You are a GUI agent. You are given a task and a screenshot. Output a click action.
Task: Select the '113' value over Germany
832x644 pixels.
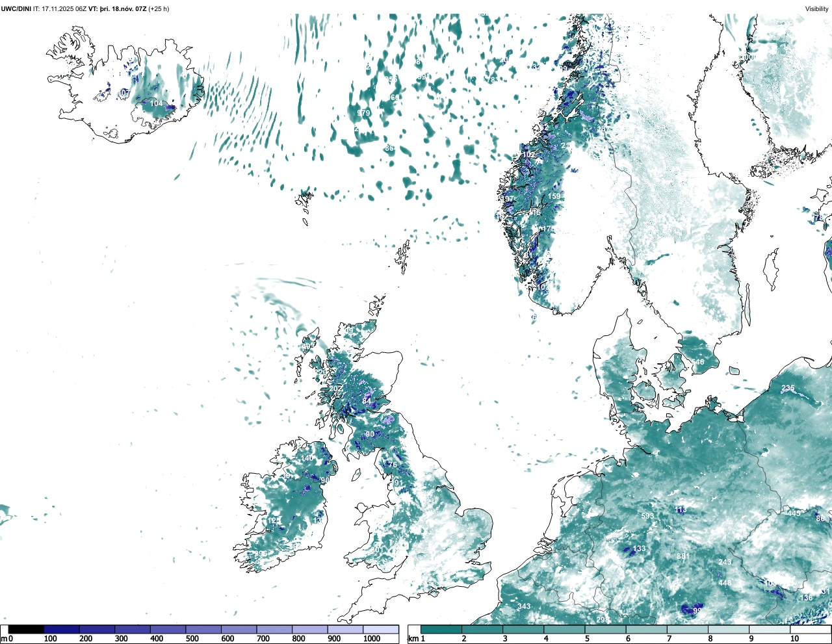[x=681, y=510]
